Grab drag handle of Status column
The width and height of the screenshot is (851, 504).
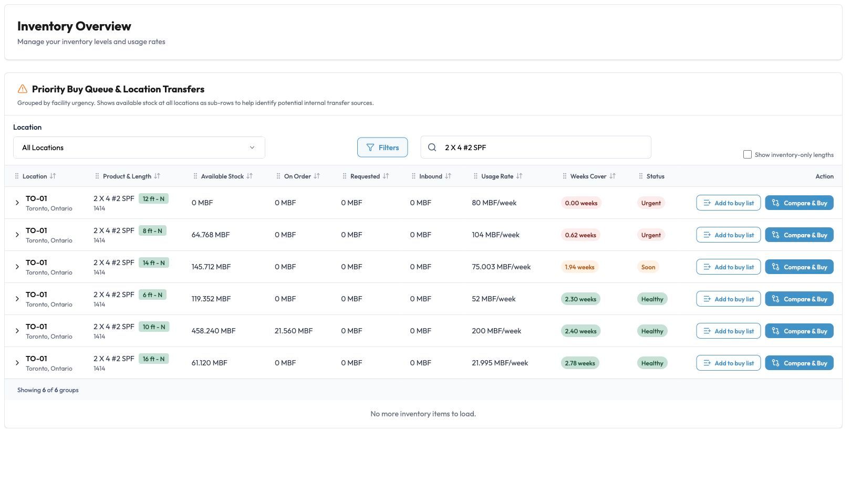(x=640, y=176)
